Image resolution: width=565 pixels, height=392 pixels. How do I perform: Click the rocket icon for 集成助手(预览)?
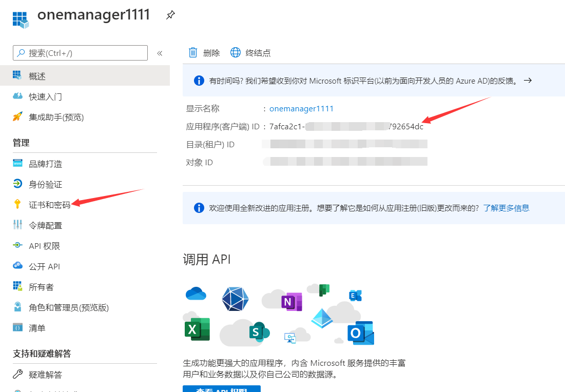click(18, 117)
